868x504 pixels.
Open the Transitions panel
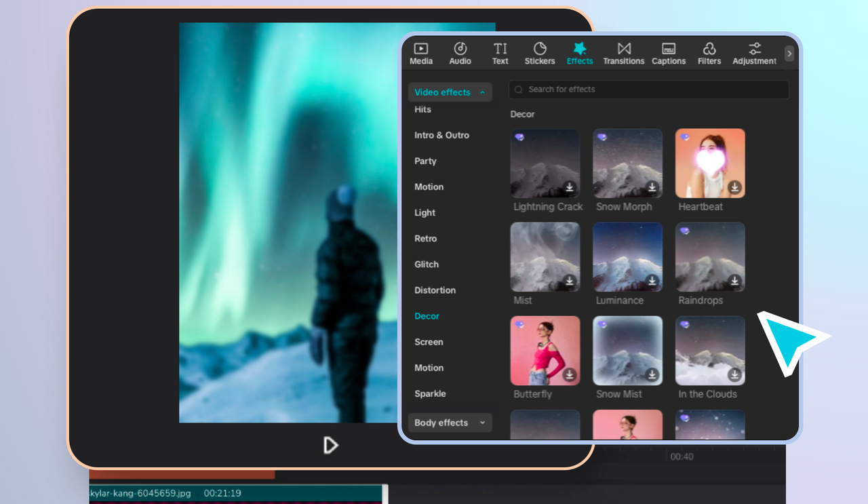[623, 53]
